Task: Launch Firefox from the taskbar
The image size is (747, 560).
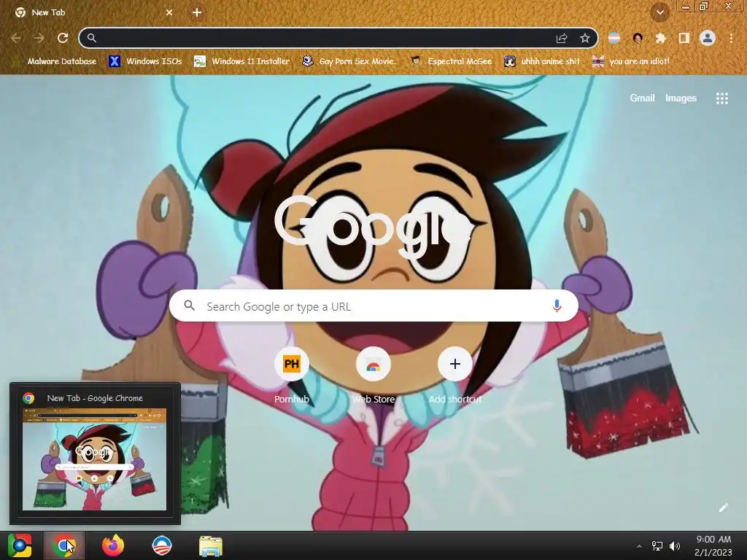Action: tap(113, 545)
